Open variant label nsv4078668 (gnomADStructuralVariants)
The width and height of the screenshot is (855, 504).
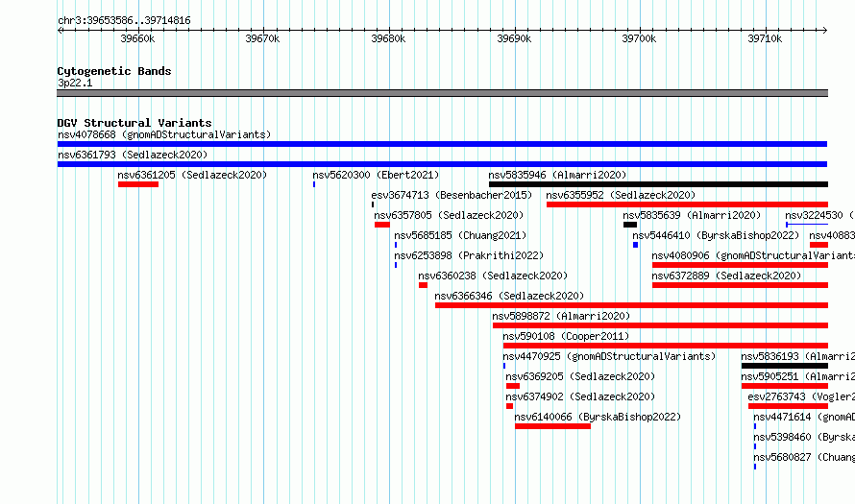(164, 134)
